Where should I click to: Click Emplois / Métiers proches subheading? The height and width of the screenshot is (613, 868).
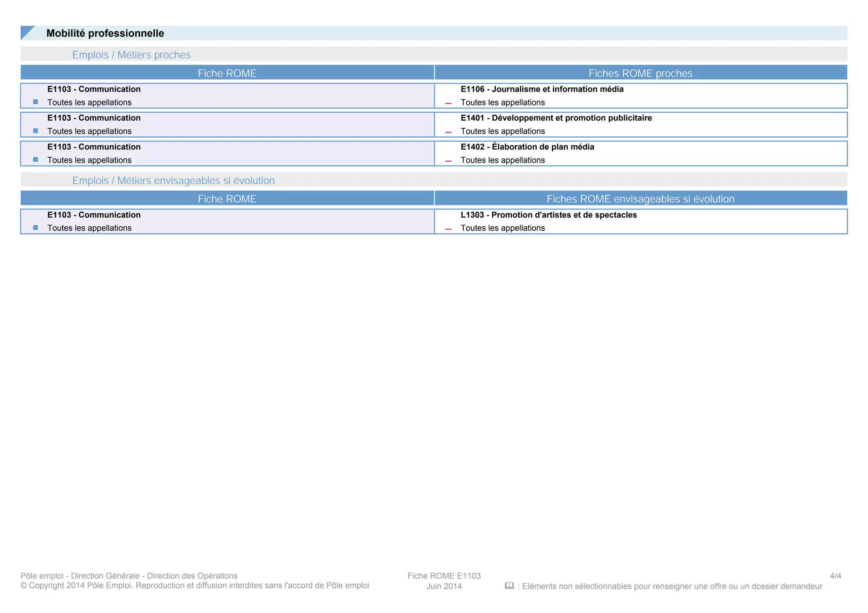131,55
